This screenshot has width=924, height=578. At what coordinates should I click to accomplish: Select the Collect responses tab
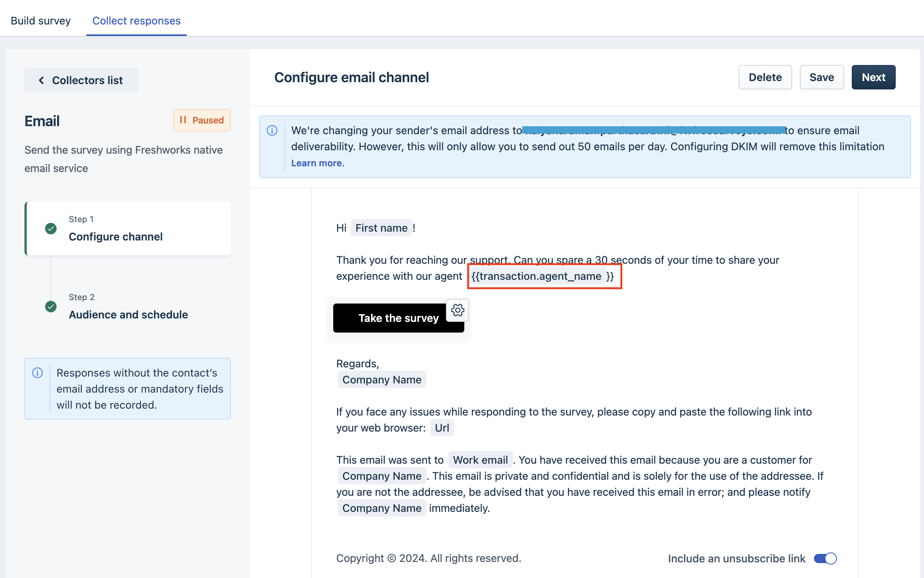pos(136,21)
